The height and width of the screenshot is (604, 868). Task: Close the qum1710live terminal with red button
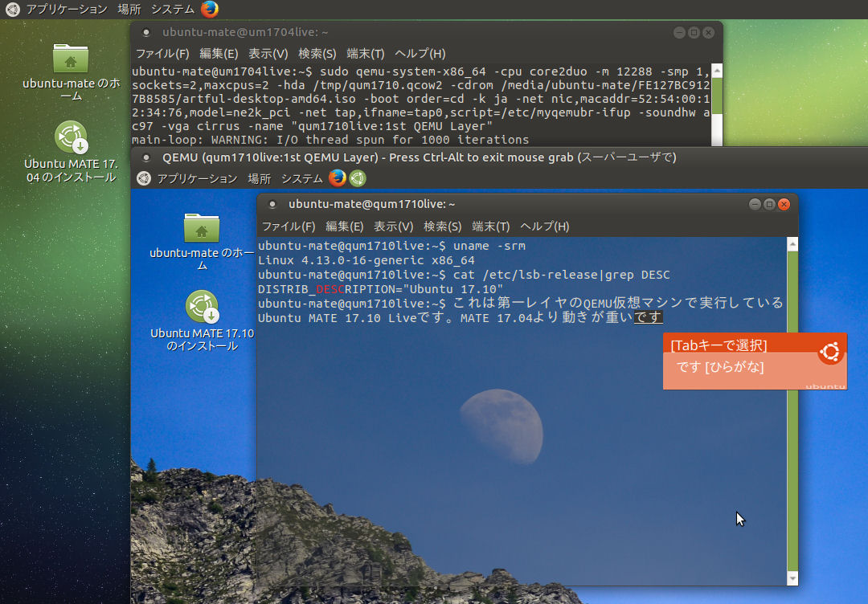(784, 205)
